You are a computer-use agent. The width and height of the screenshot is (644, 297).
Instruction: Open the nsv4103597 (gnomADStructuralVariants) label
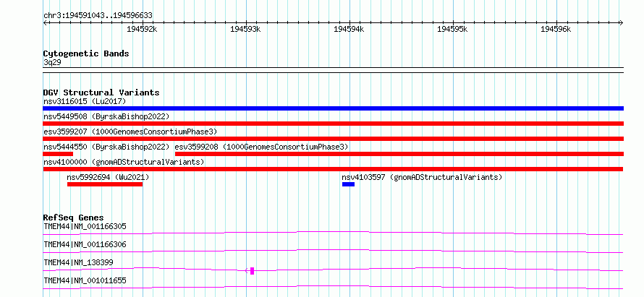coord(422,177)
